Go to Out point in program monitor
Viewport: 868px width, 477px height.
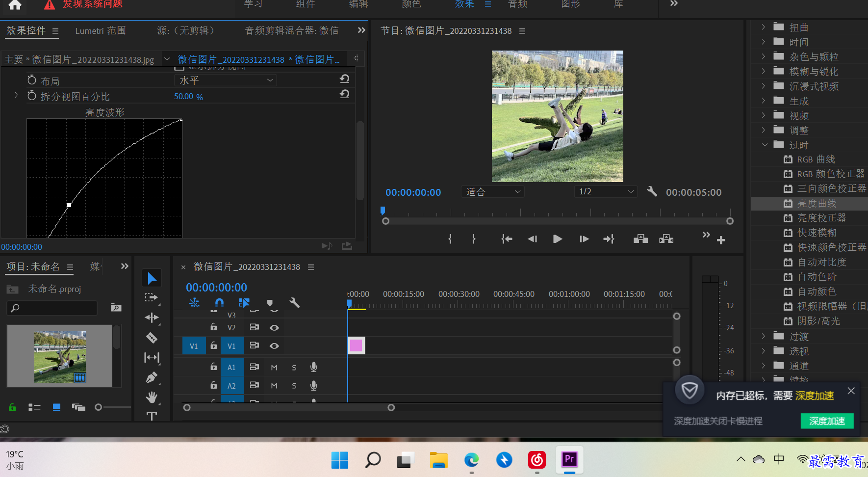609,239
